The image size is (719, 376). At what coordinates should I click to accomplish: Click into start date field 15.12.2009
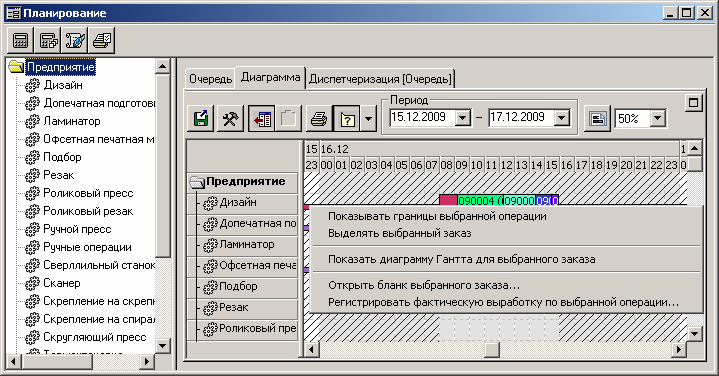(x=422, y=118)
